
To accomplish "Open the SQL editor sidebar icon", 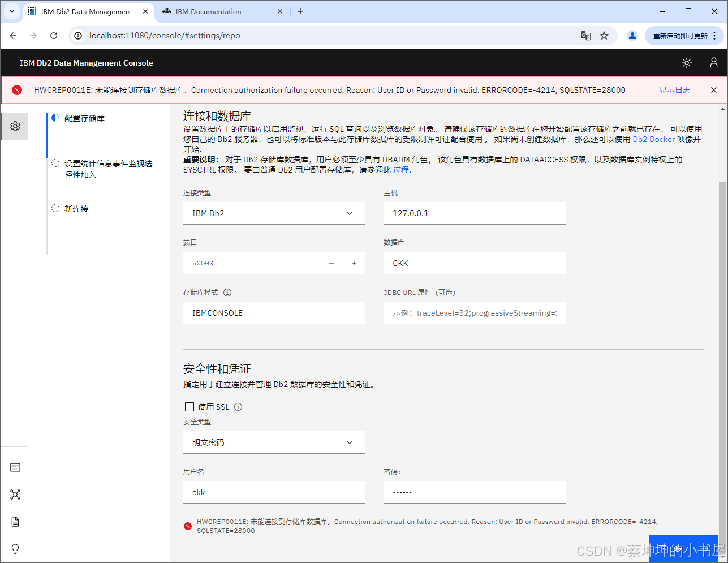I will point(15,467).
